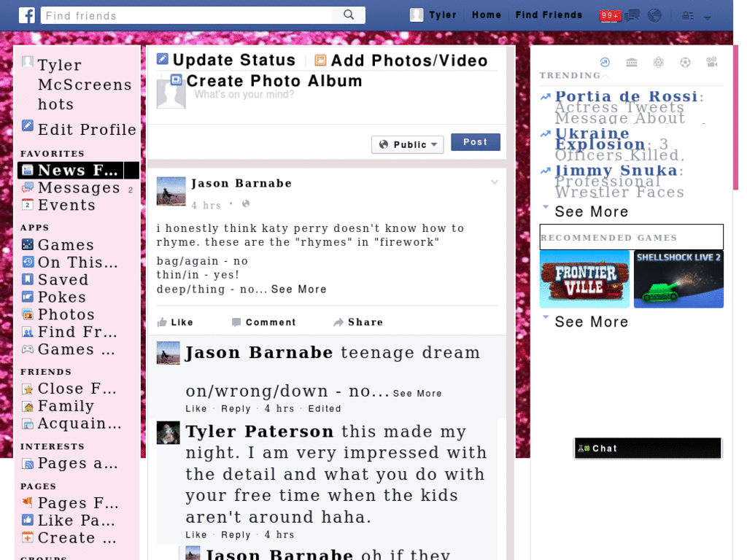Like Jason Barnabe's post
747x560 pixels.
pos(175,322)
